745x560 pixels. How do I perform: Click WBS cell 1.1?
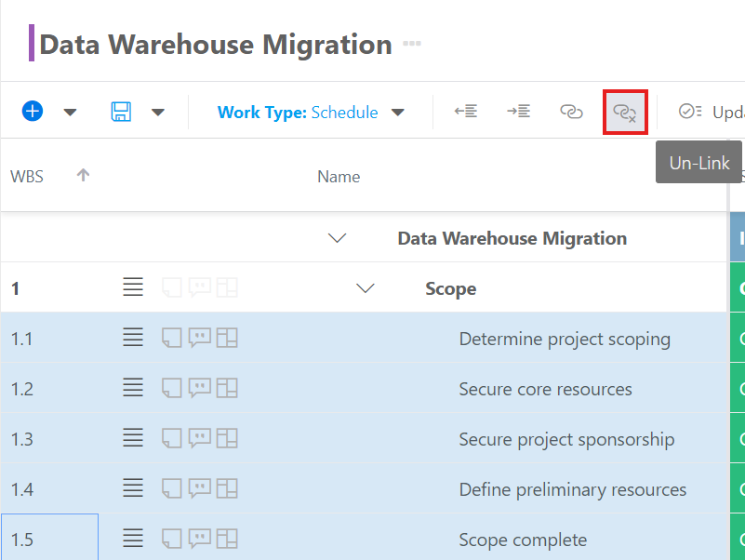coord(21,339)
